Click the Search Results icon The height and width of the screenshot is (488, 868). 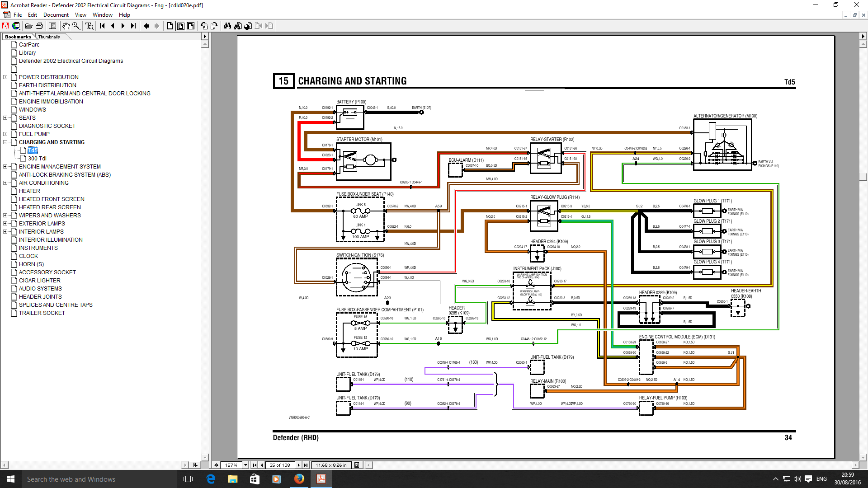coord(248,26)
